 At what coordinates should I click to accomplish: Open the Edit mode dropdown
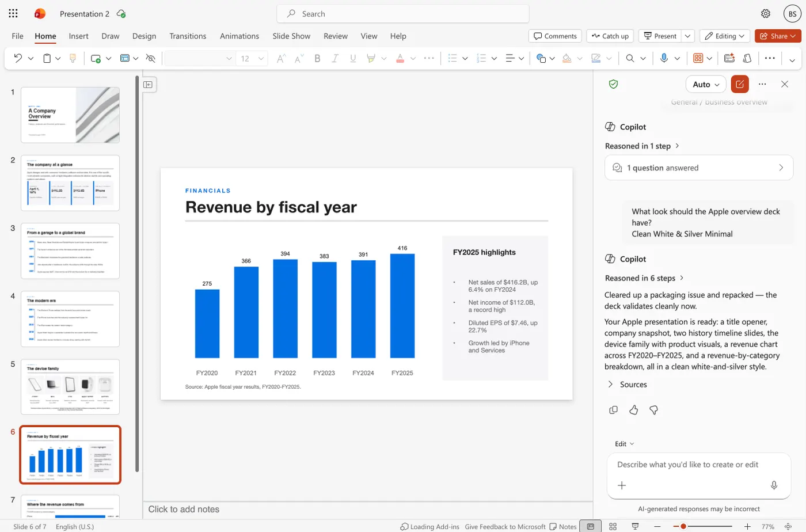[624, 444]
